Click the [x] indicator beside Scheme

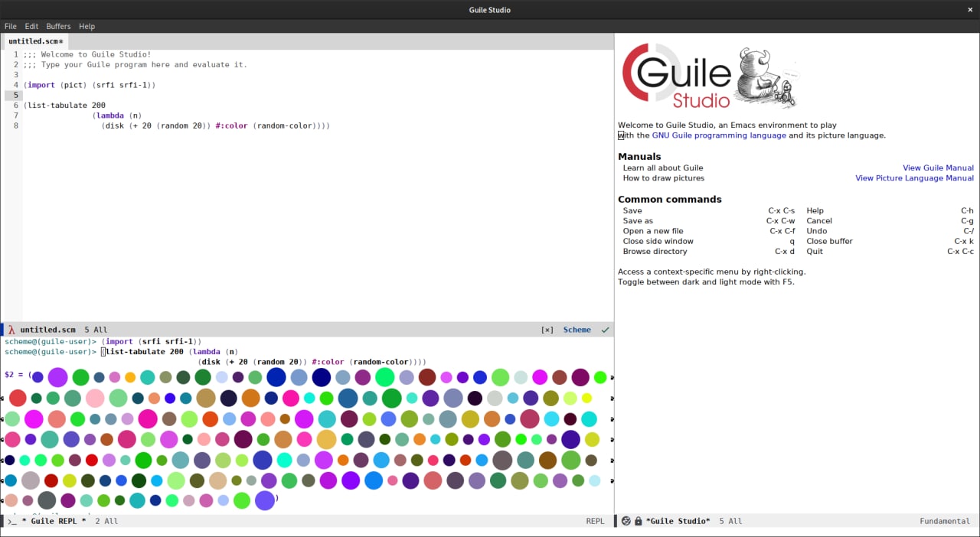(x=547, y=330)
